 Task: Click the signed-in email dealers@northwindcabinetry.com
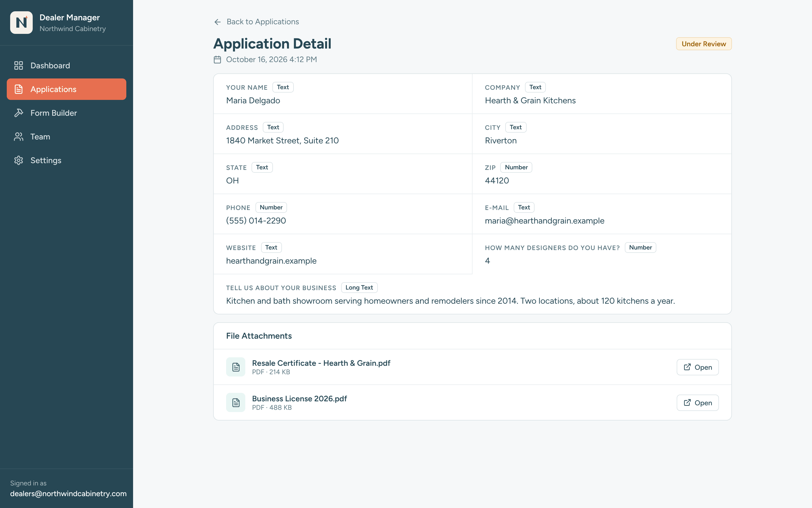point(68,494)
